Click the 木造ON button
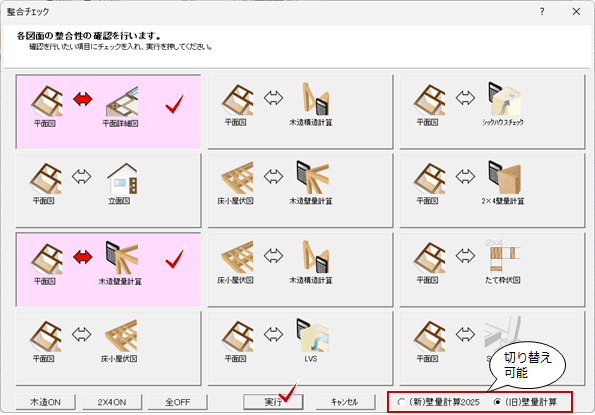The image size is (595, 415). click(x=46, y=402)
